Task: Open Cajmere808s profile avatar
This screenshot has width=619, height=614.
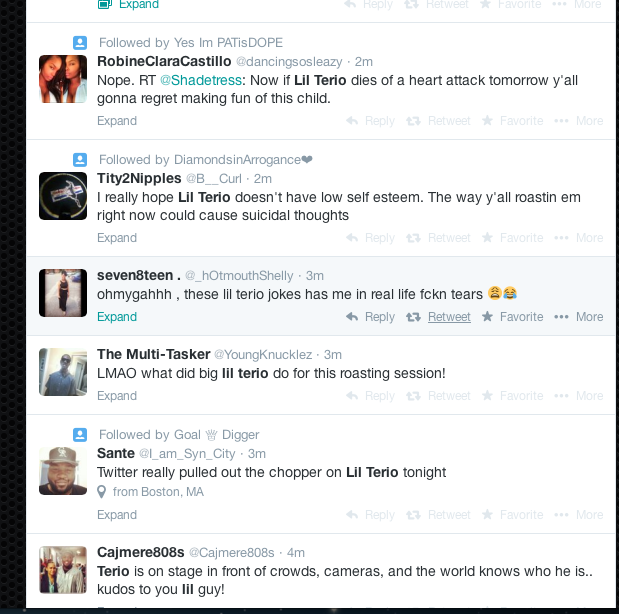Action: [x=63, y=570]
